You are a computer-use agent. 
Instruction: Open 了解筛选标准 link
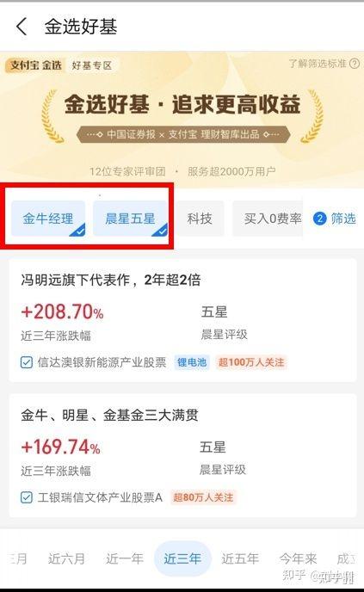(318, 64)
